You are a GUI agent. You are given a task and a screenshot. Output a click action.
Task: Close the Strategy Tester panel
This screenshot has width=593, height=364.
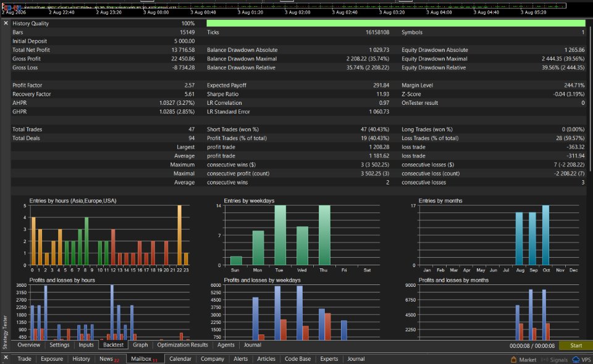tap(6, 23)
